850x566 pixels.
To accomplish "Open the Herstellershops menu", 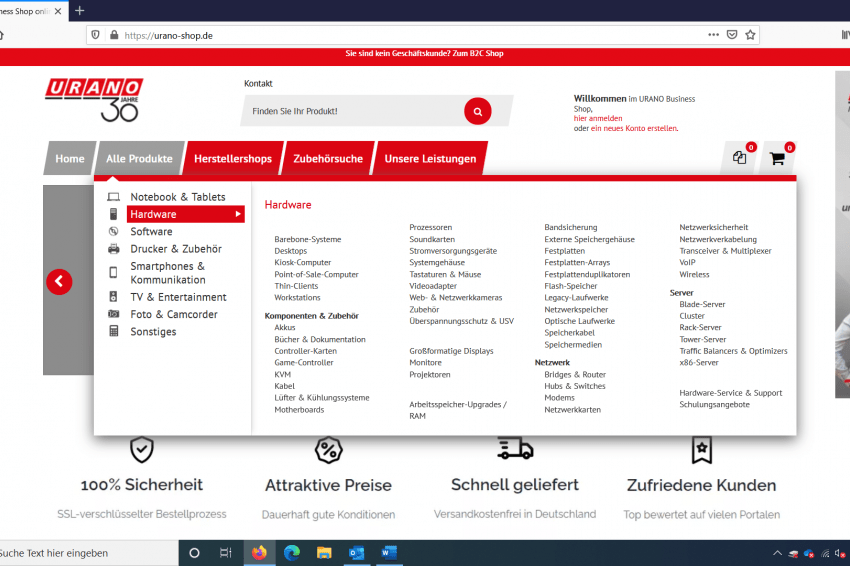I will (x=233, y=158).
